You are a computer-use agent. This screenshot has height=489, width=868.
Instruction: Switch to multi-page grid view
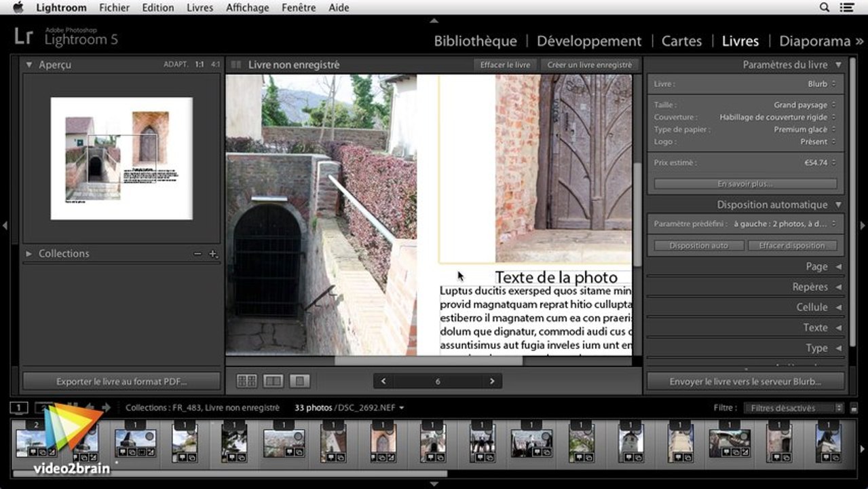pos(247,381)
